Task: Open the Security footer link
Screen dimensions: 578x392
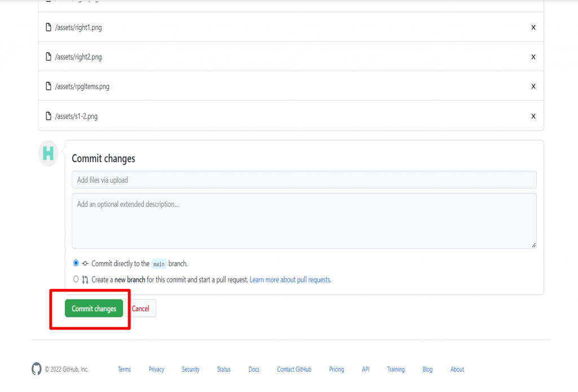Action: click(191, 369)
